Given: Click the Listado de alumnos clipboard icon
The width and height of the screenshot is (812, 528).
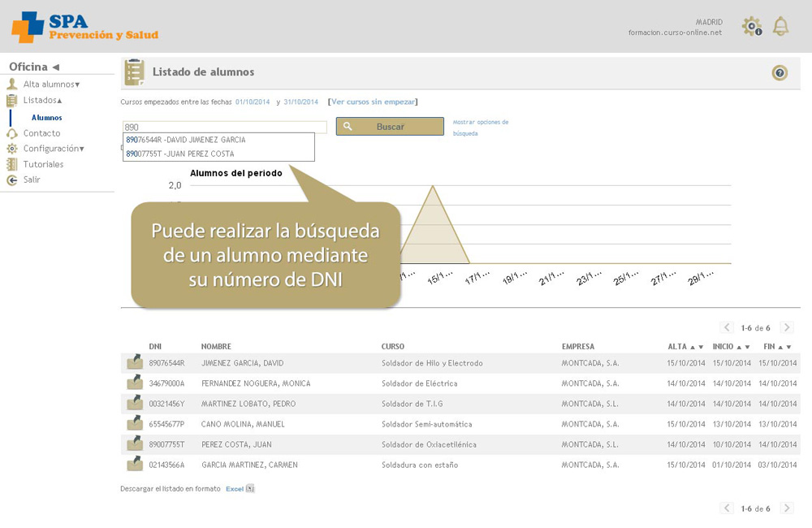Looking at the screenshot, I should point(134,72).
